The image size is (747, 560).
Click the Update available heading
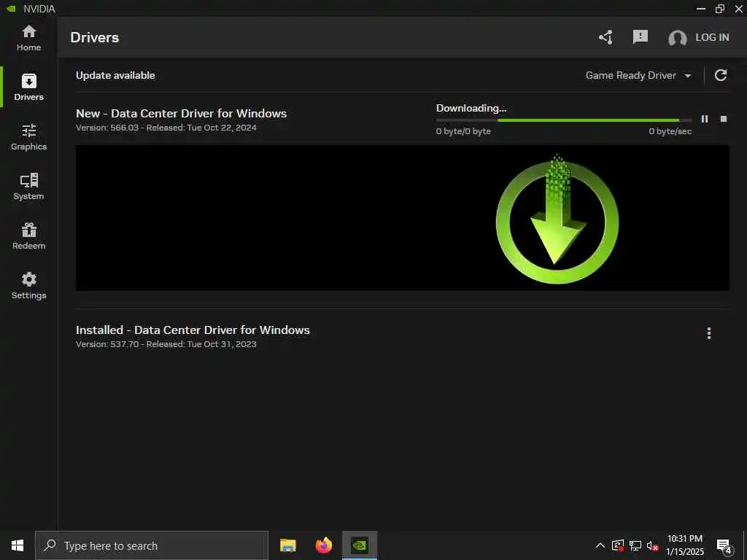(x=115, y=75)
